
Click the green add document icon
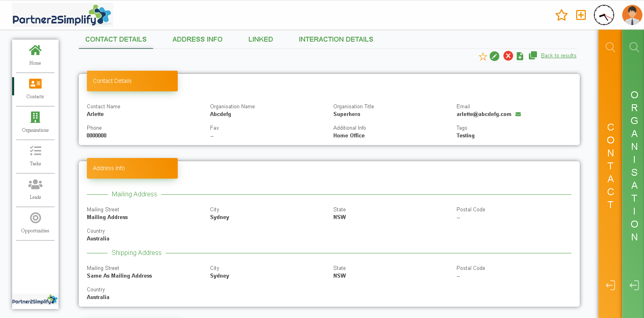pyautogui.click(x=520, y=56)
